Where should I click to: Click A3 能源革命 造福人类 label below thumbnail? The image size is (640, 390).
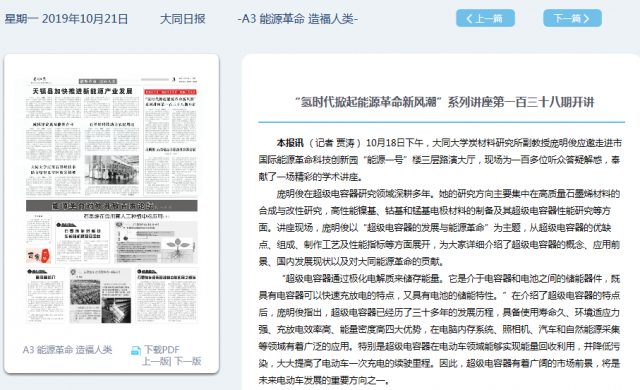(67, 350)
